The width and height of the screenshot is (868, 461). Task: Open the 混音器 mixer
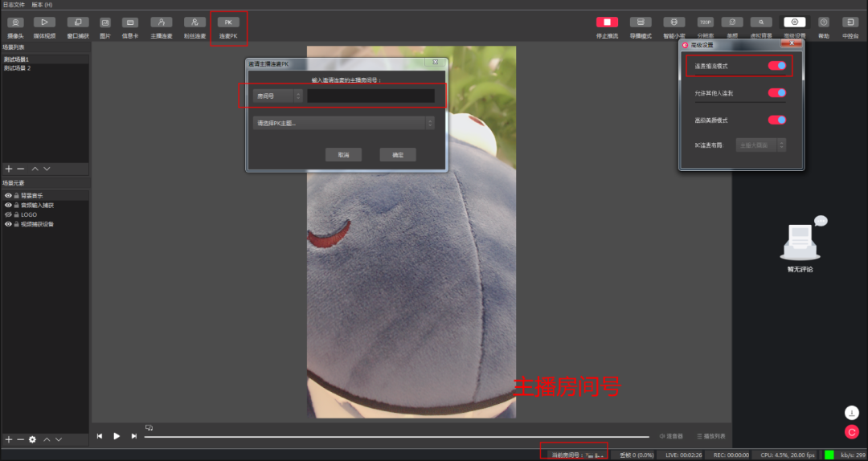(671, 436)
